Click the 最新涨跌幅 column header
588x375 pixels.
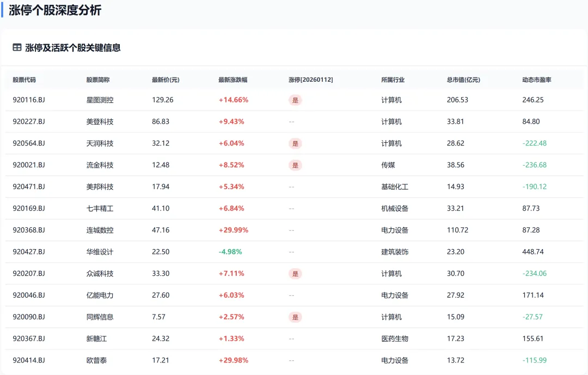click(233, 80)
